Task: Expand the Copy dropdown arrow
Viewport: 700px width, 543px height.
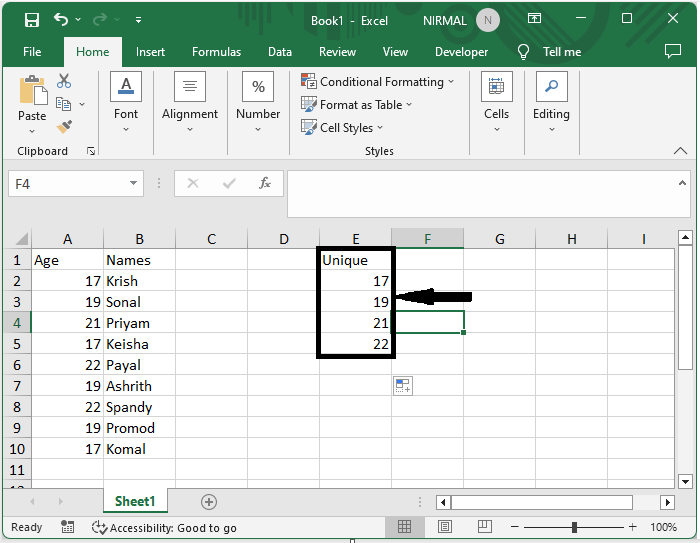Action: [82, 104]
